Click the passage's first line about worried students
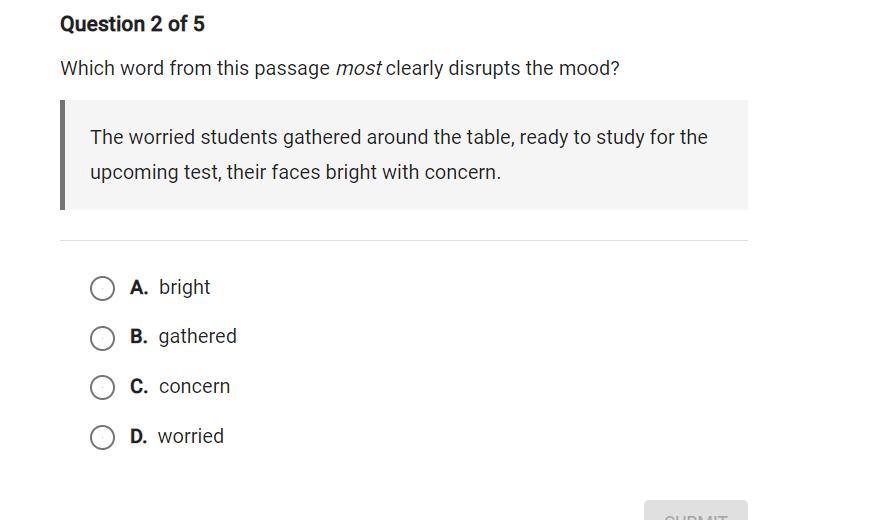 (x=398, y=137)
